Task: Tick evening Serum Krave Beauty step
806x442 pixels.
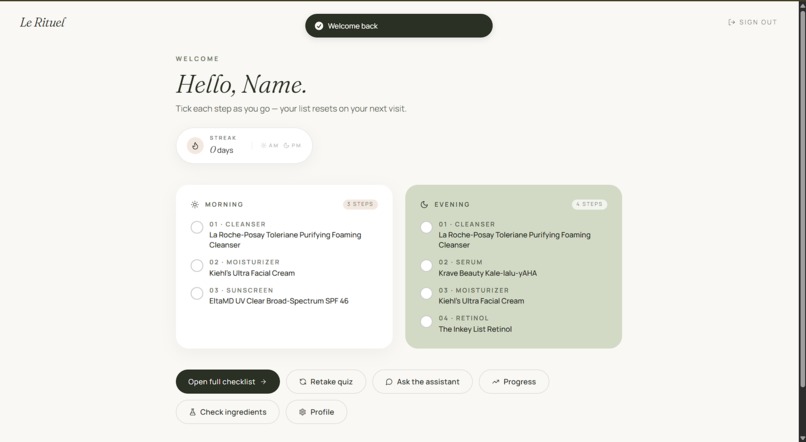Action: [426, 266]
